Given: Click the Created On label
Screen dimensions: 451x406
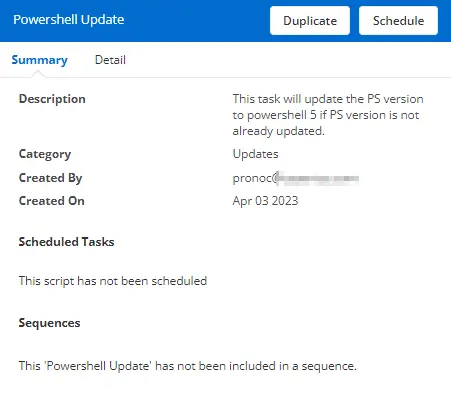Looking at the screenshot, I should coord(52,201).
